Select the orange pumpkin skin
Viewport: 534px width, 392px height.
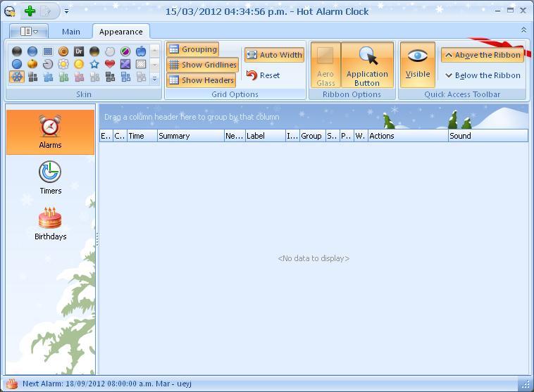pyautogui.click(x=32, y=64)
